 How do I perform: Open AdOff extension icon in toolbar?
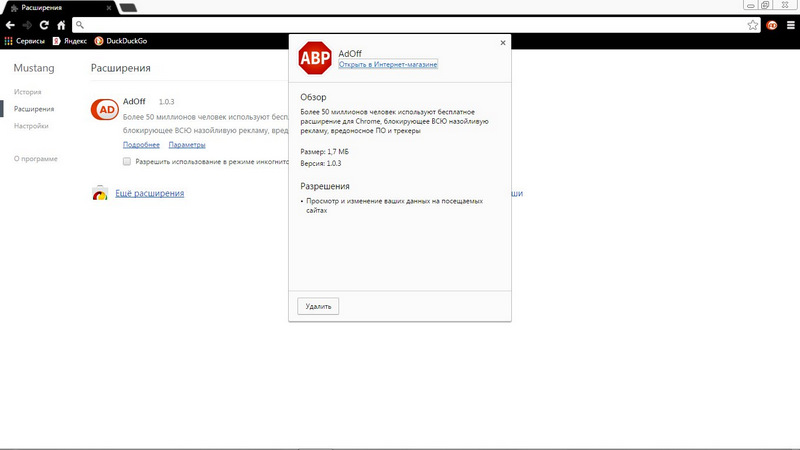[x=771, y=25]
